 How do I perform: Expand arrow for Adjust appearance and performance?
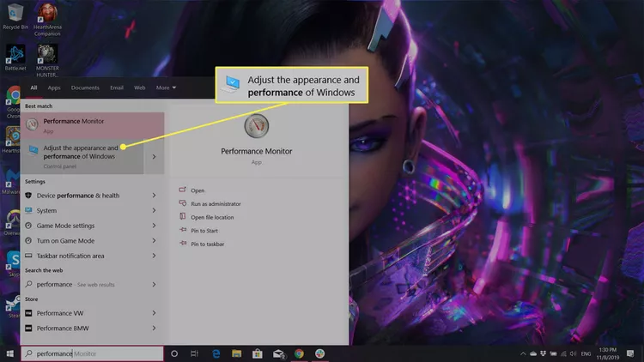154,157
